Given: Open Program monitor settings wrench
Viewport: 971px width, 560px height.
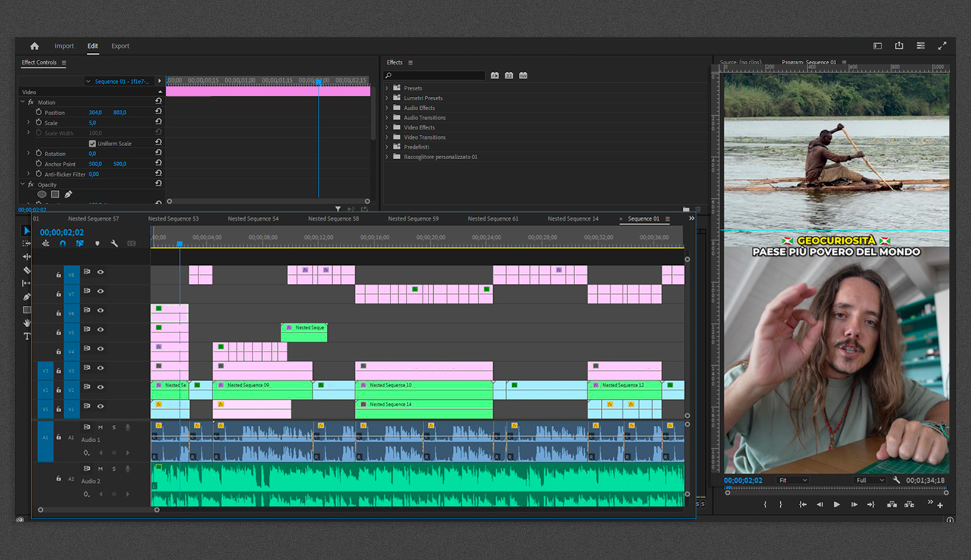Looking at the screenshot, I should point(896,480).
